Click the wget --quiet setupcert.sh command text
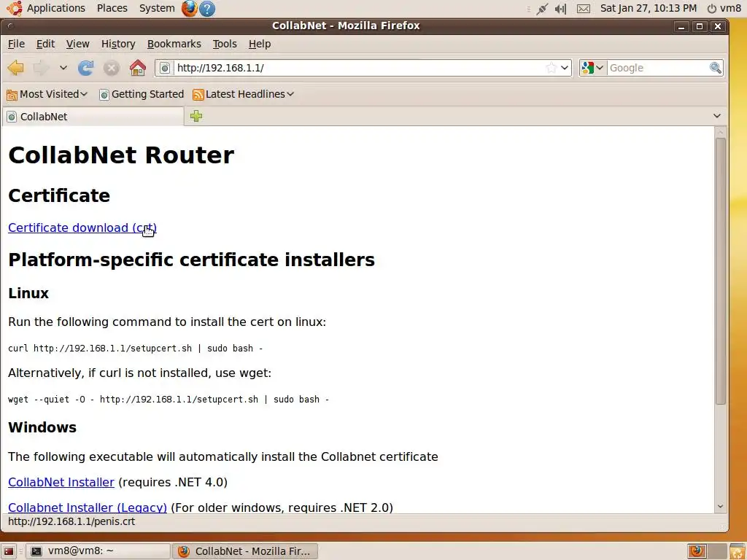 click(x=169, y=400)
